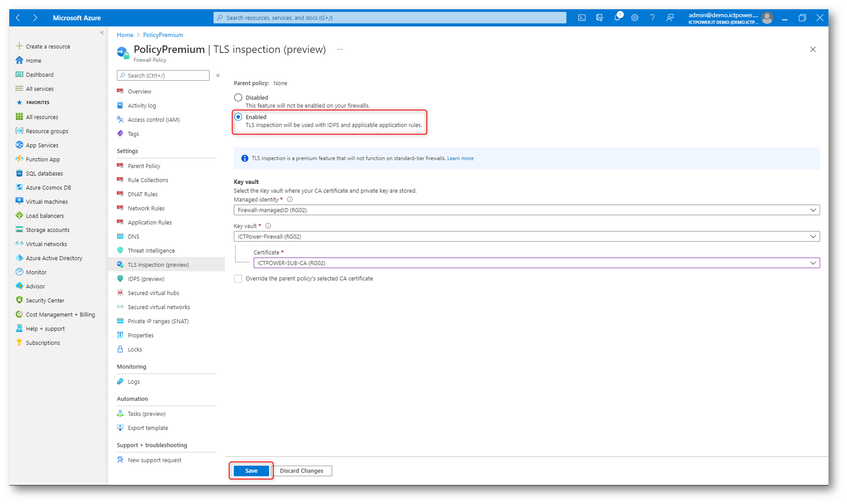Collapse the portal sidebar with double chevron
Viewport: 847px width, 504px height.
tap(102, 33)
